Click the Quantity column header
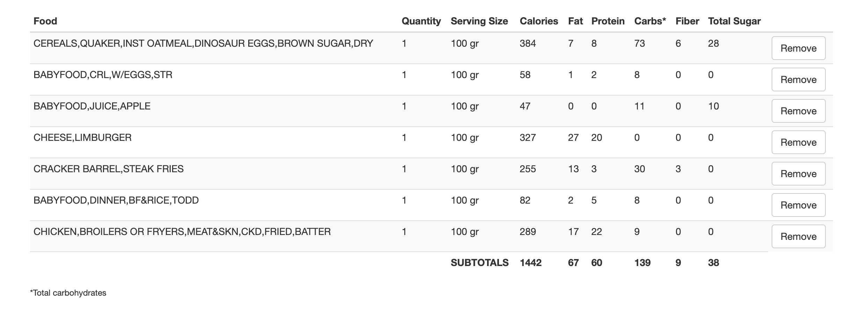The height and width of the screenshot is (311, 868). (421, 21)
